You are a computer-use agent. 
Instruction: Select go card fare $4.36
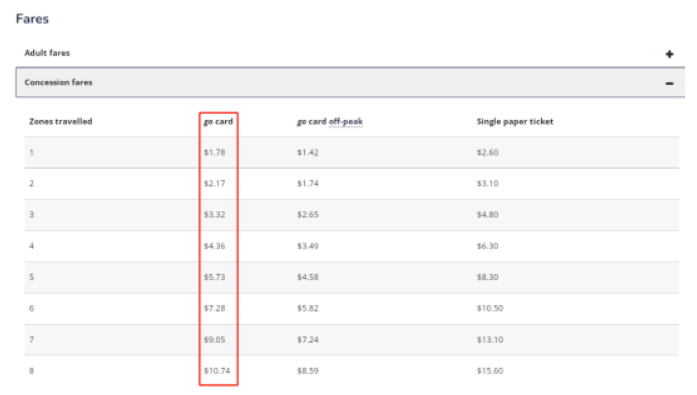point(215,246)
